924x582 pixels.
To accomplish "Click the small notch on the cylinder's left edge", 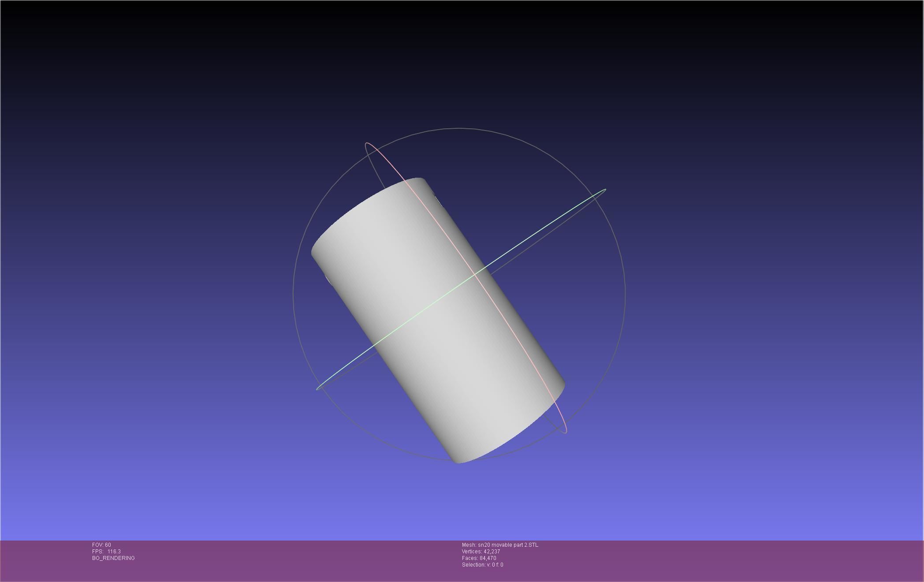I will [328, 280].
